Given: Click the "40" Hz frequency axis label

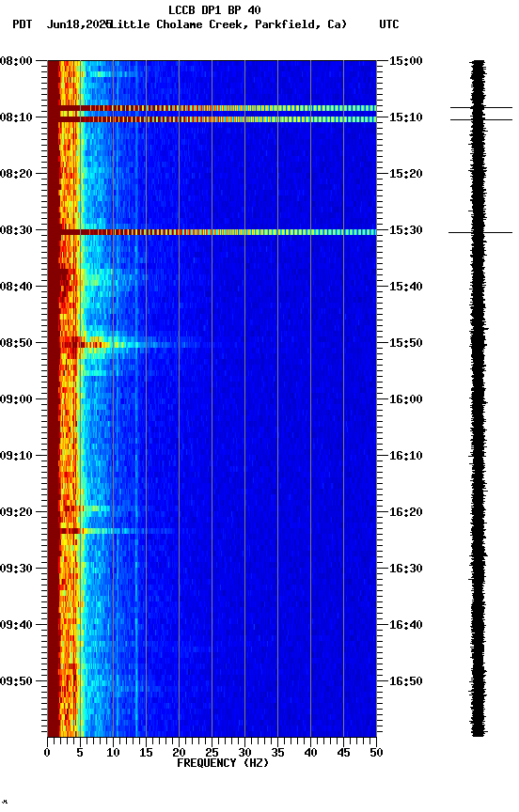Looking at the screenshot, I should click(311, 753).
